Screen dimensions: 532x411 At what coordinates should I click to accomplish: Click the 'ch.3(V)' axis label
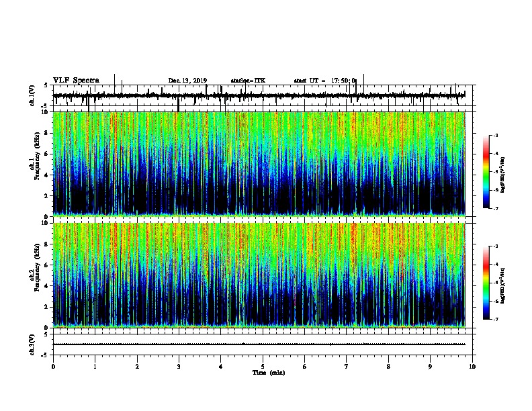click(x=32, y=345)
